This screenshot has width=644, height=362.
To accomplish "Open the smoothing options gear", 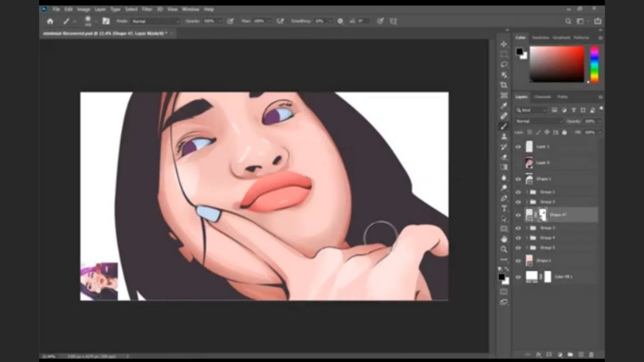I will (341, 21).
